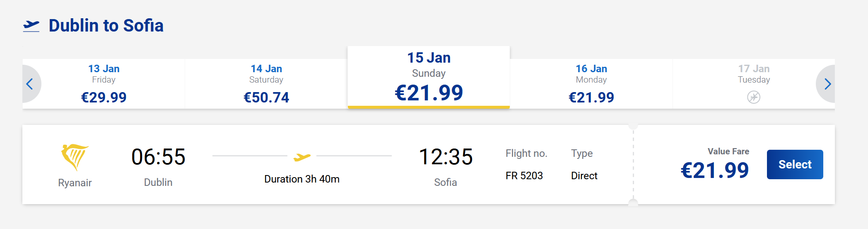This screenshot has height=229, width=868.
Task: Click the €50.74 price on Saturday
Action: coord(266,97)
